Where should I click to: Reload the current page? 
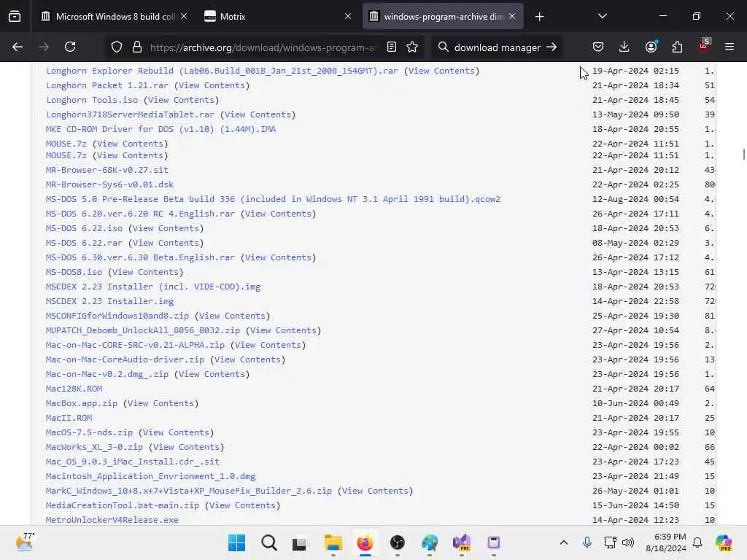(x=70, y=47)
